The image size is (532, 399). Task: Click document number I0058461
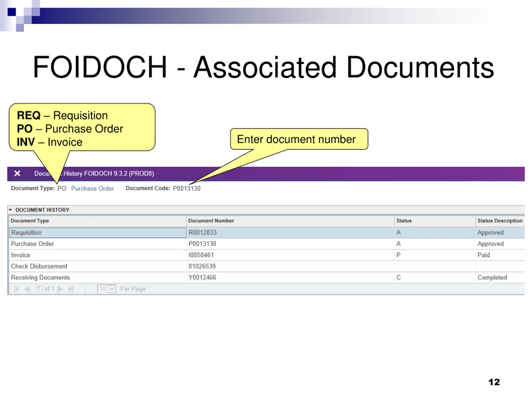[x=201, y=255]
